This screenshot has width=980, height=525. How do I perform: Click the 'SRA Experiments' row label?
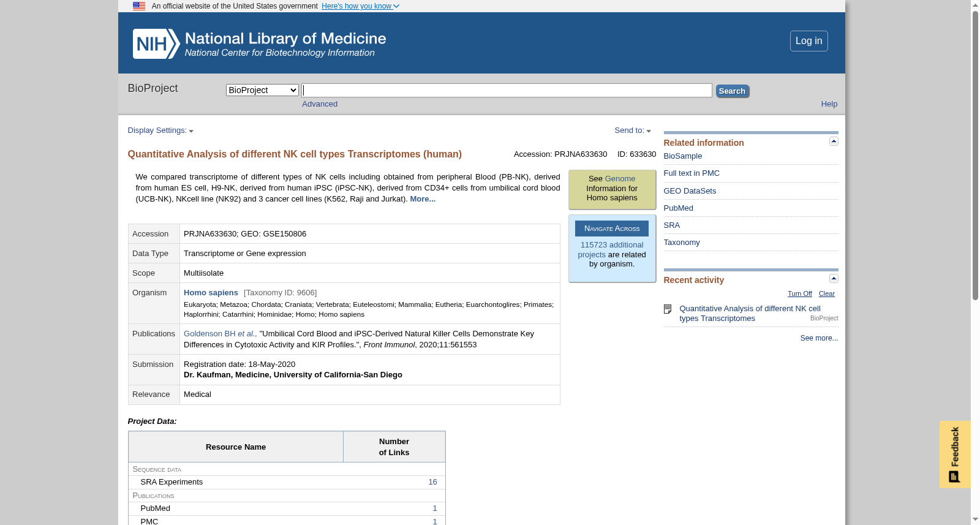pyautogui.click(x=171, y=482)
